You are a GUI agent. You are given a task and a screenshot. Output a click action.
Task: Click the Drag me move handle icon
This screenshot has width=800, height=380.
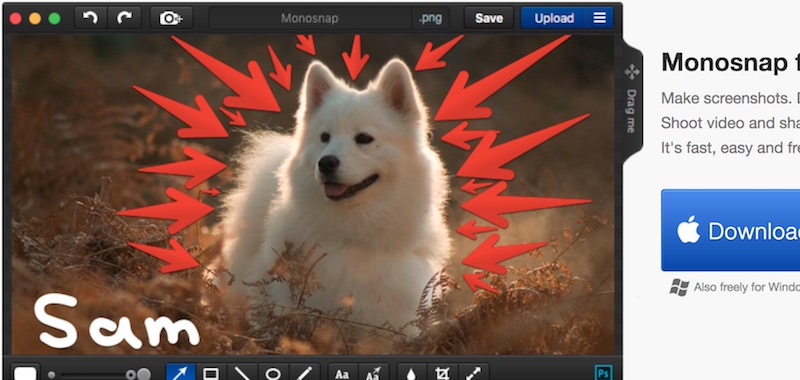pyautogui.click(x=632, y=72)
